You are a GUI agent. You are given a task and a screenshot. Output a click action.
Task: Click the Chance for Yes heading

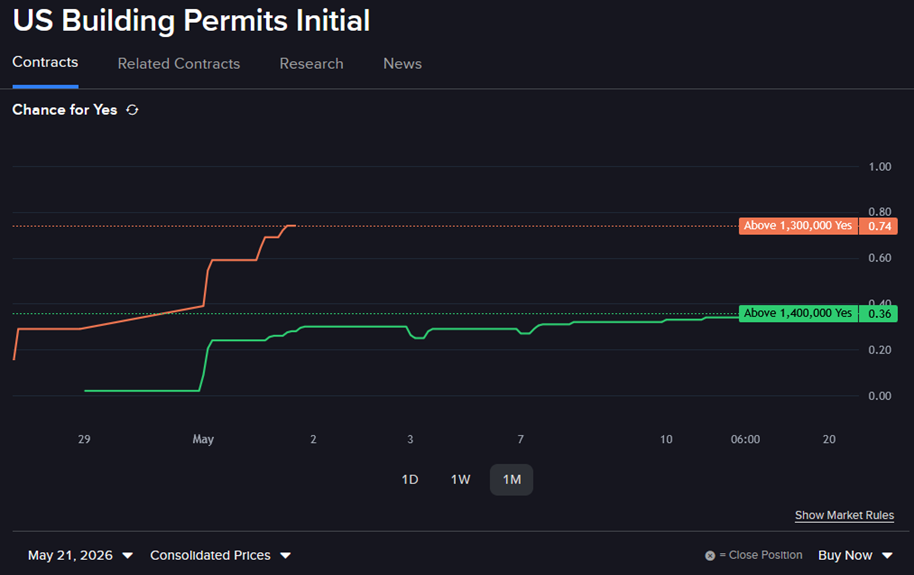65,110
